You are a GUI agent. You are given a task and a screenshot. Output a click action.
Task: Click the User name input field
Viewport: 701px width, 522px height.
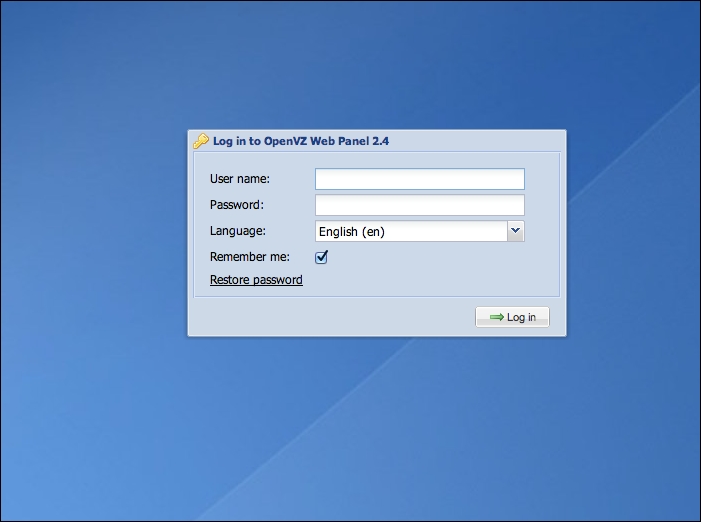point(420,179)
